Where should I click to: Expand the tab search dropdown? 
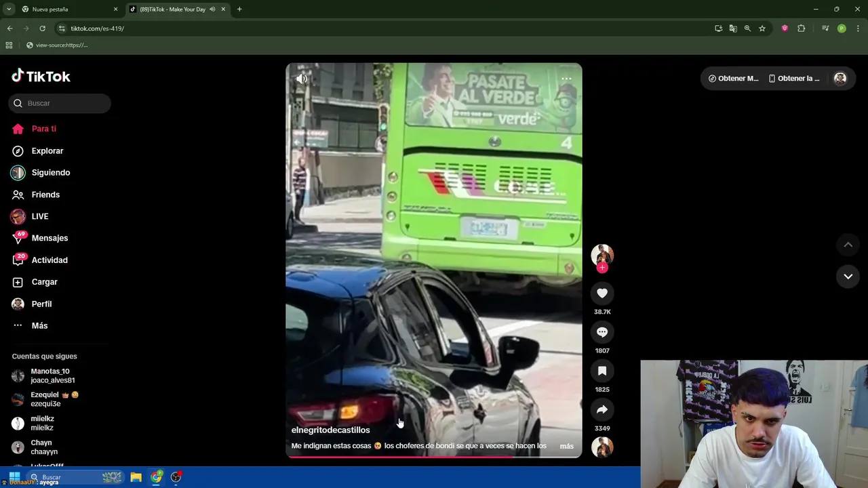[x=9, y=9]
